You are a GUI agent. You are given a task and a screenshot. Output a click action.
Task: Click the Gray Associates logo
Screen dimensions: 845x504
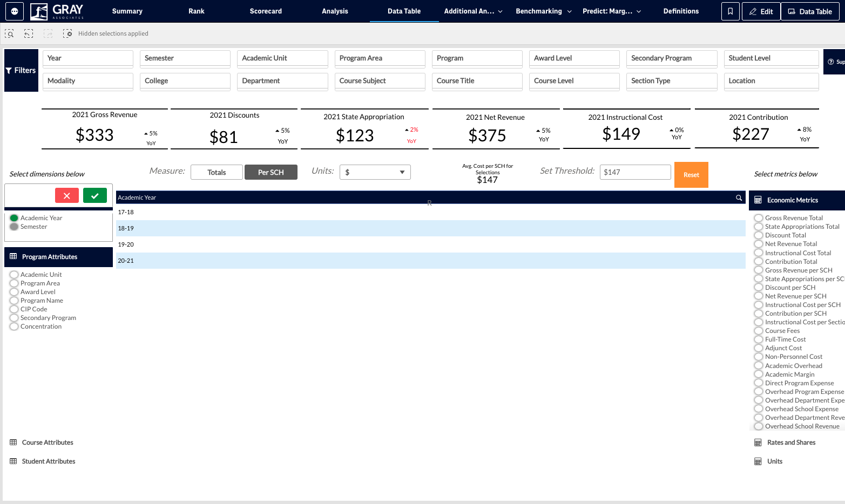[x=58, y=11]
